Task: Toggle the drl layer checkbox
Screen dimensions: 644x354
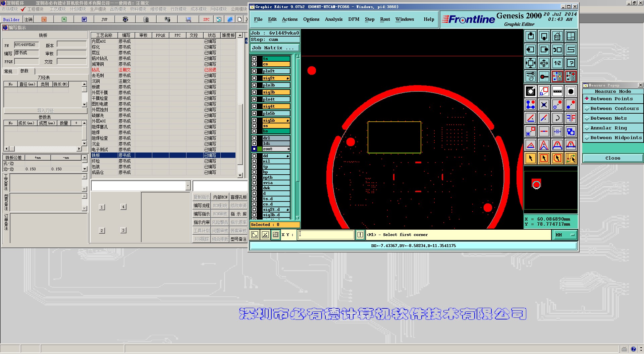Action: tap(254, 138)
